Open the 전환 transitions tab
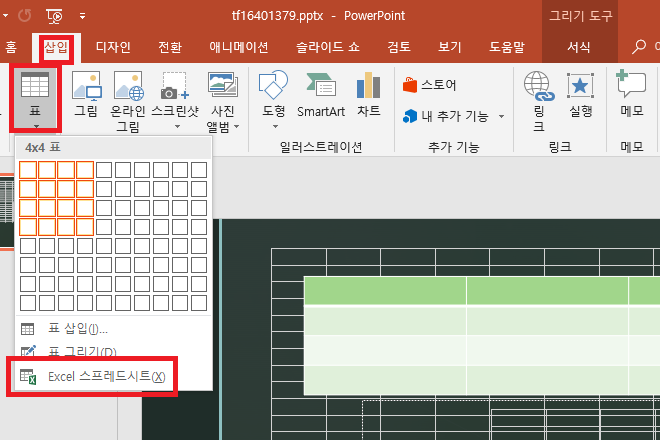Image resolution: width=660 pixels, height=440 pixels. tap(170, 47)
